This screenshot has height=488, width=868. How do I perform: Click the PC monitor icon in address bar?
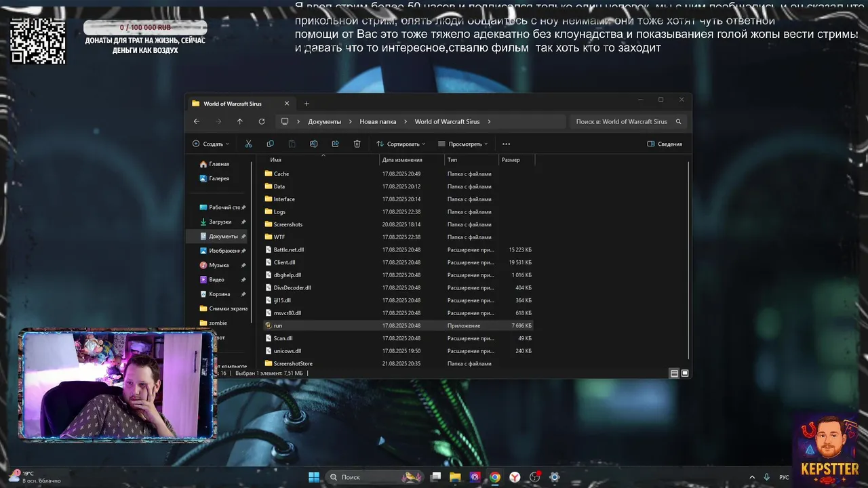(x=285, y=121)
